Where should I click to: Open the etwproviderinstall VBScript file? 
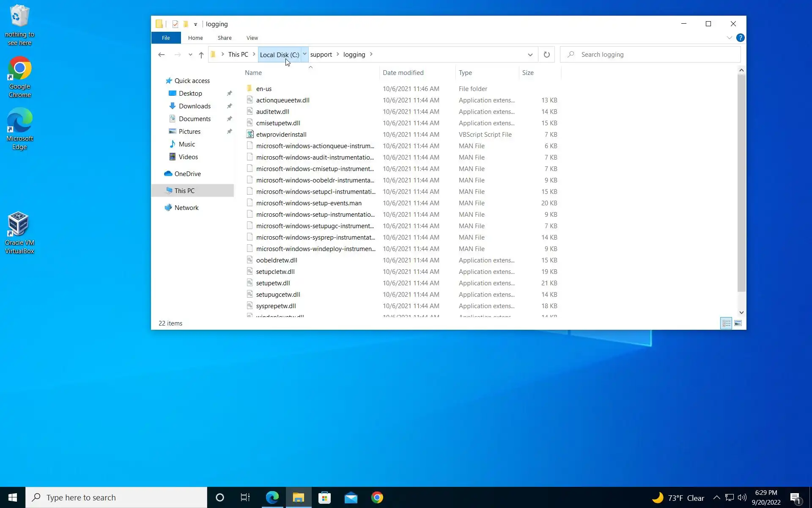[281, 135]
